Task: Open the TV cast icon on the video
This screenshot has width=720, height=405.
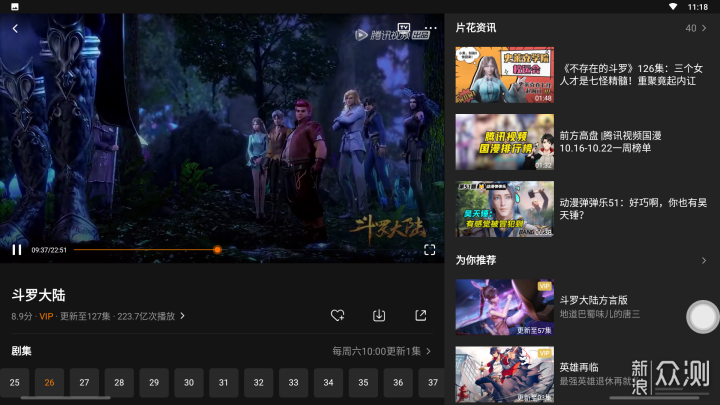Action: pos(404,28)
